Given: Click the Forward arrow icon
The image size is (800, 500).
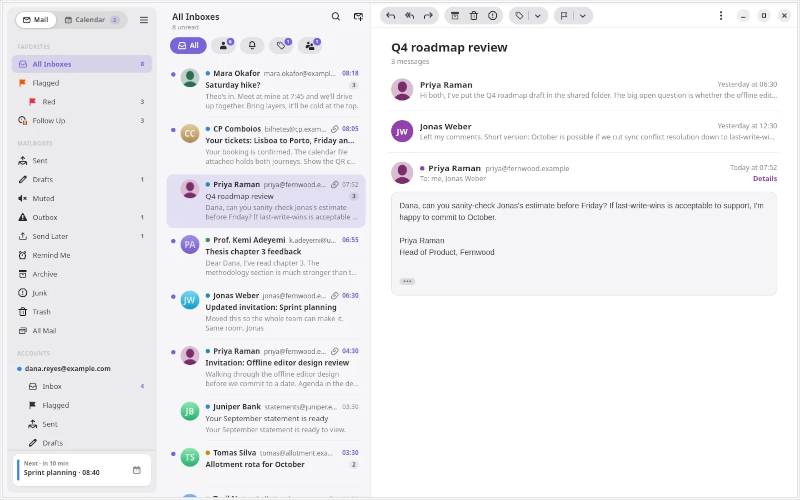Looking at the screenshot, I should click(428, 16).
